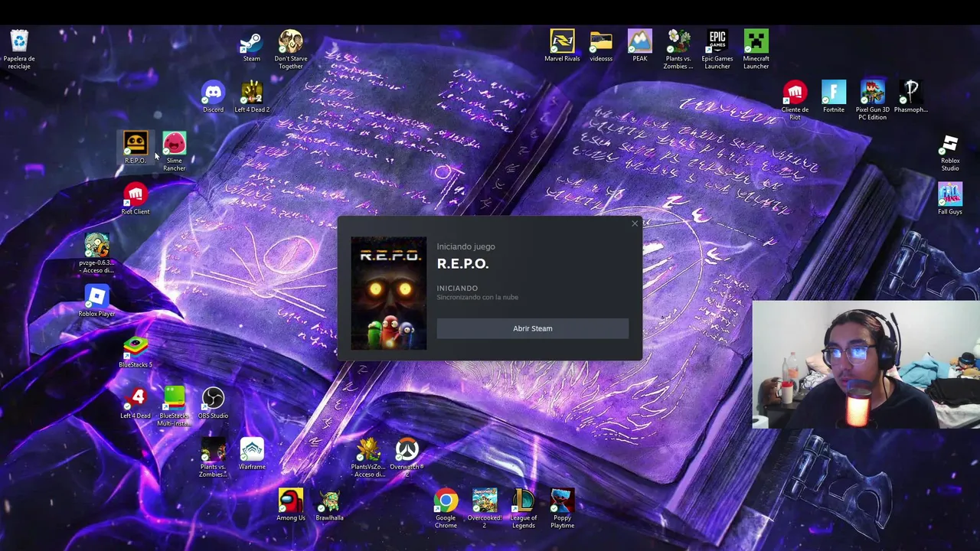This screenshot has height=551, width=980.
Task: Open the videosss folder
Action: [601, 46]
